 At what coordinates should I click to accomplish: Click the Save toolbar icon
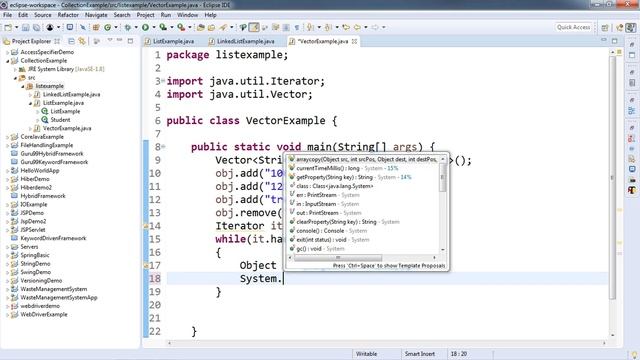coord(25,27)
